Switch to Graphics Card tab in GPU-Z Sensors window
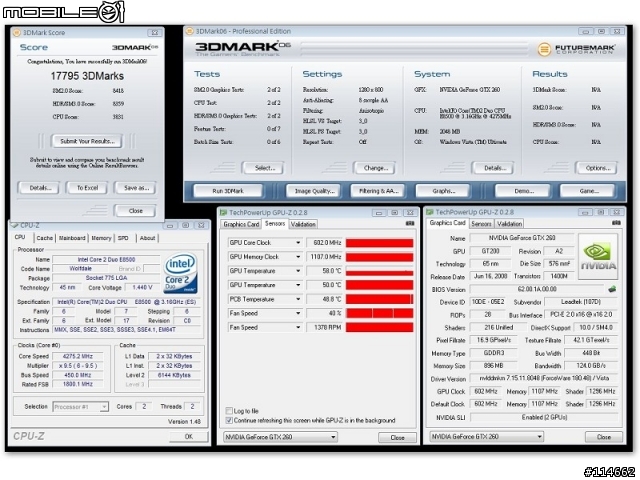 coord(241,224)
